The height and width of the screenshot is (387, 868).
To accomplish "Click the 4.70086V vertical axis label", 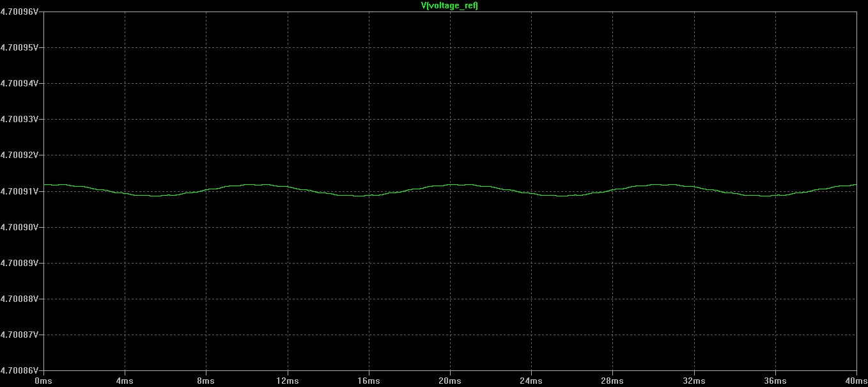I will pyautogui.click(x=19, y=370).
